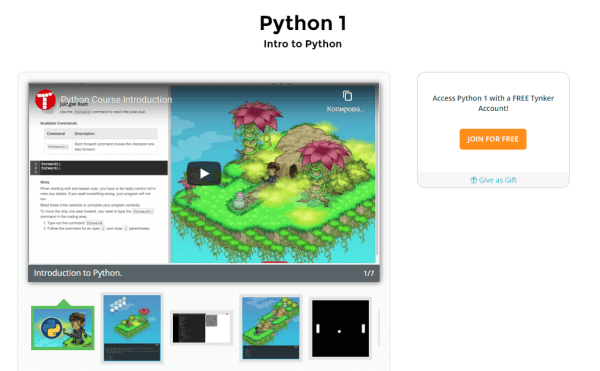The width and height of the screenshot is (600, 371).
Task: Click the Intro to Python subtitle
Action: pos(303,44)
